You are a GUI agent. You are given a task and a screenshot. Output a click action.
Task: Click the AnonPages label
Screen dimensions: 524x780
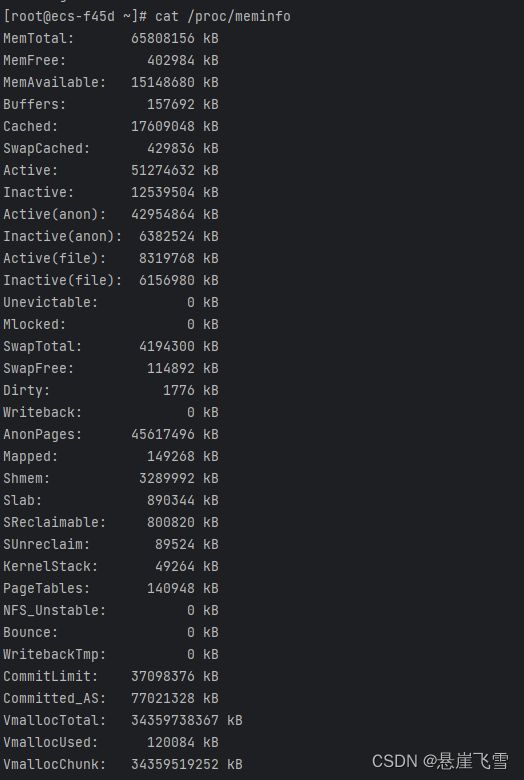[x=43, y=434]
